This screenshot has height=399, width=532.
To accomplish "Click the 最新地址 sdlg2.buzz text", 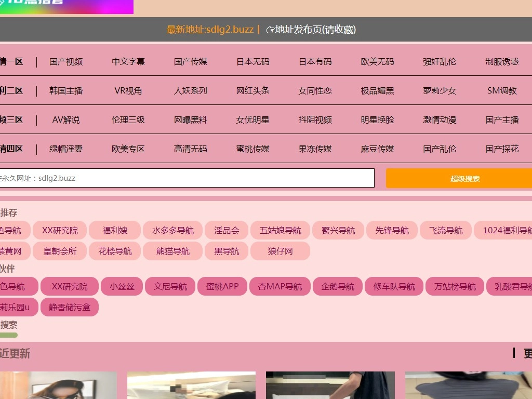I will coord(210,30).
